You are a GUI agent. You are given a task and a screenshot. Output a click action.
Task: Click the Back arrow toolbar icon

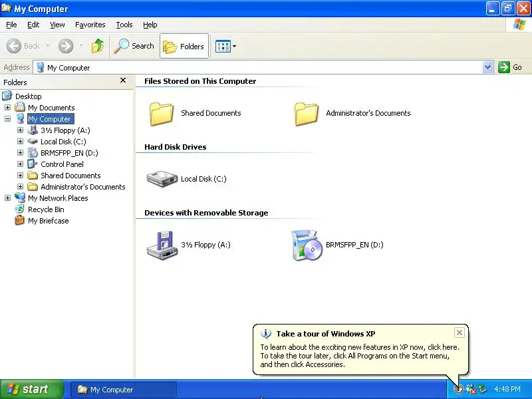(14, 46)
